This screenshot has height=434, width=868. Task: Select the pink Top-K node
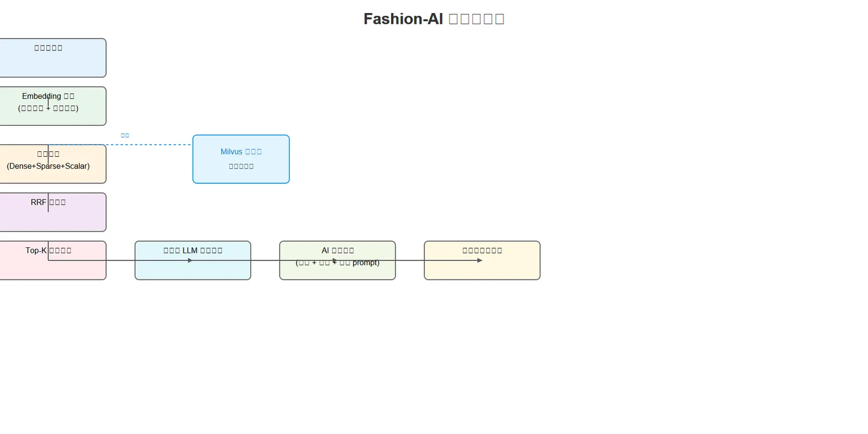[53, 260]
